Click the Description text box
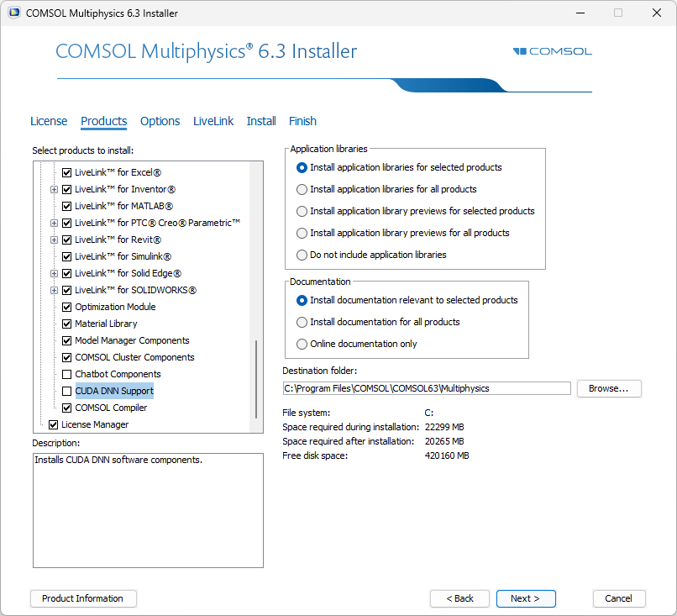Viewport: 677px width, 616px height. (148, 511)
